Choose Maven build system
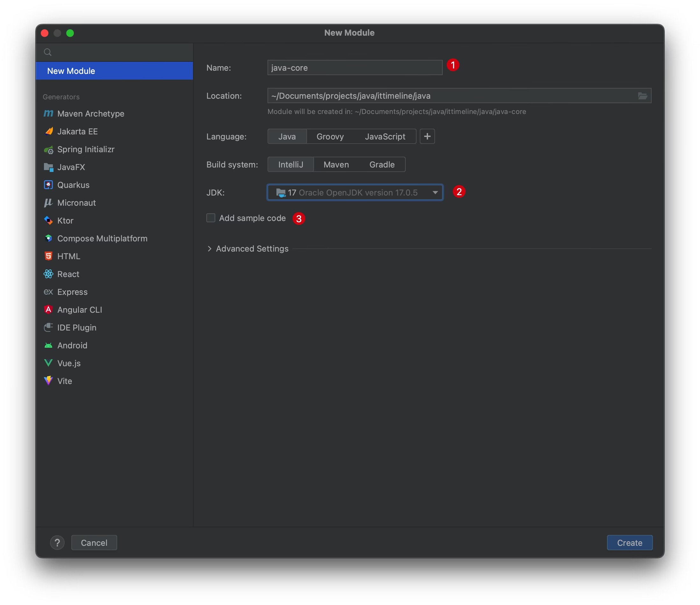The image size is (700, 605). [336, 165]
